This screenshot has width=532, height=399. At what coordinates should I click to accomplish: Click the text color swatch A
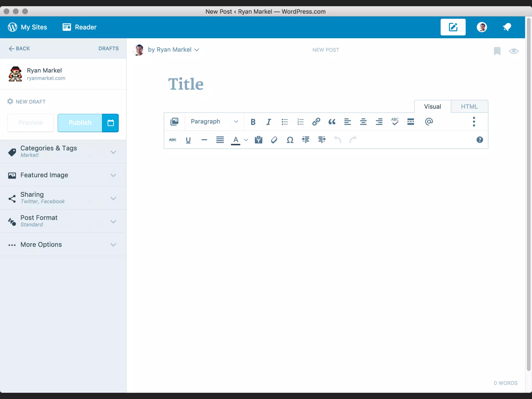coord(236,140)
